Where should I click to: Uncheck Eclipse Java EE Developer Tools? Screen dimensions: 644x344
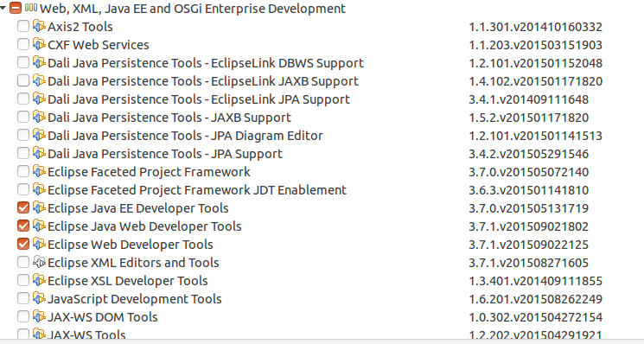23,207
